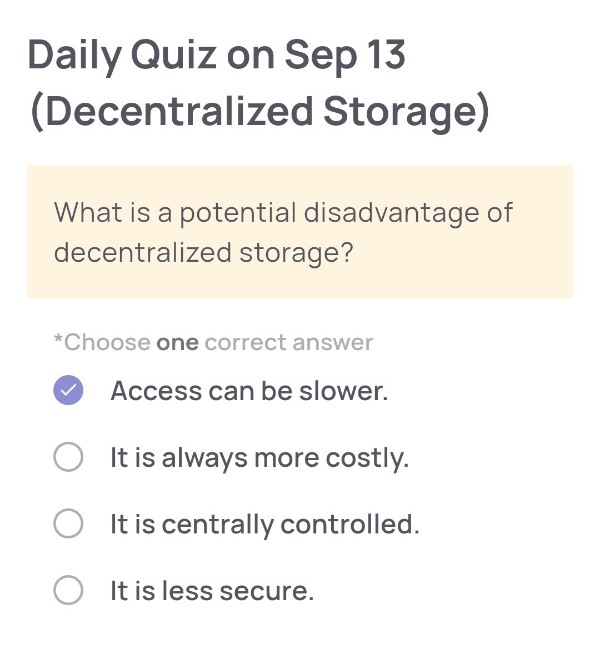The height and width of the screenshot is (654, 600).
Task: Select the "It is always more costly." radio button
Action: click(x=68, y=458)
